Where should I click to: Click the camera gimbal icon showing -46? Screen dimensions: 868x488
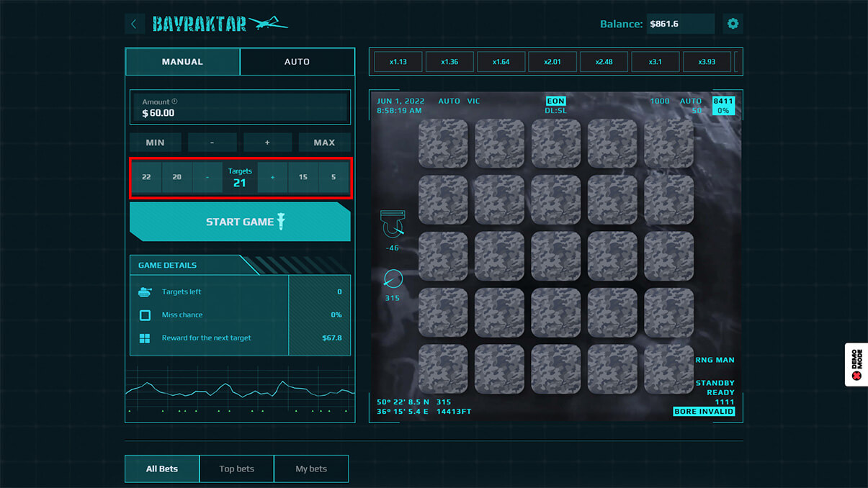coord(393,225)
